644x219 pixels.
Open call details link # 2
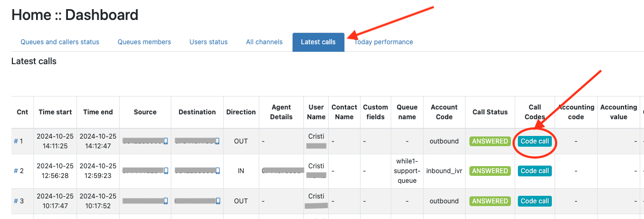(x=19, y=171)
